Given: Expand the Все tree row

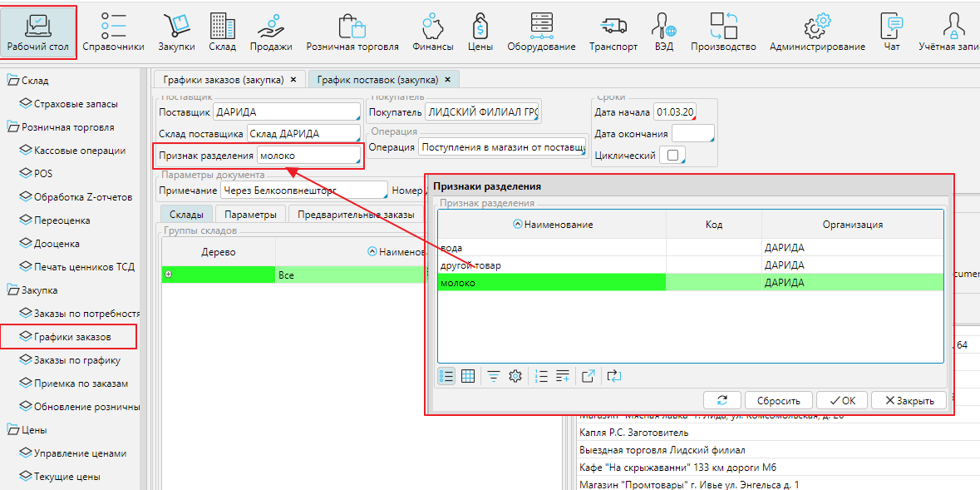Looking at the screenshot, I should [169, 275].
